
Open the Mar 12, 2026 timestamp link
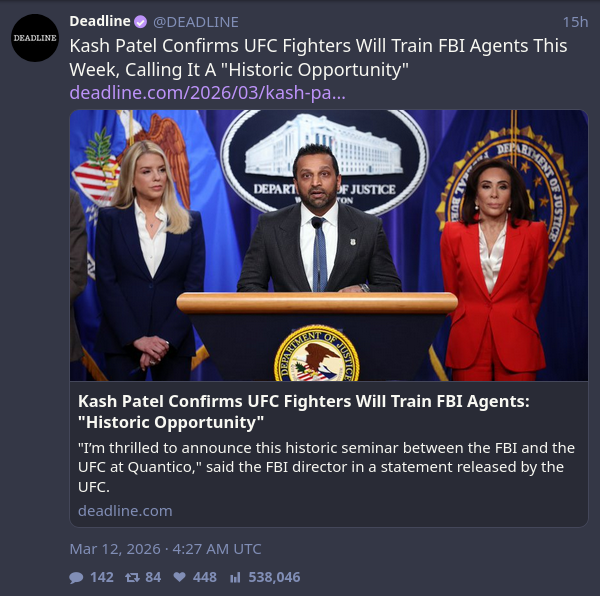tap(165, 549)
